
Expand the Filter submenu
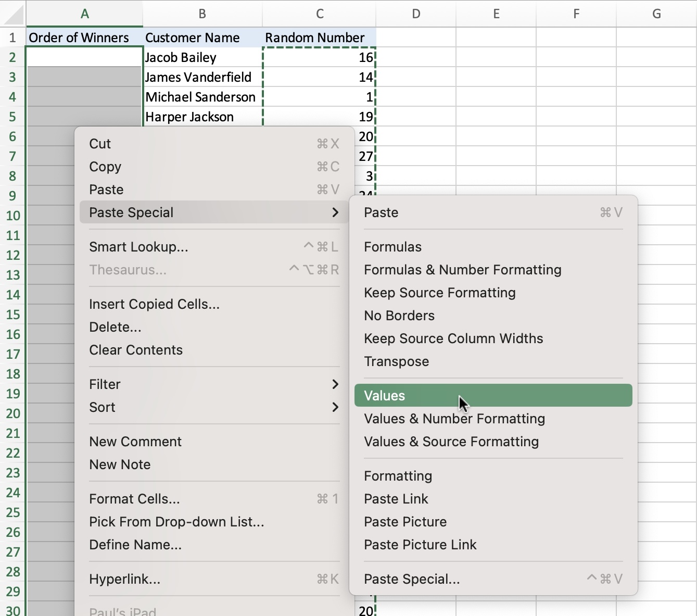click(x=214, y=384)
